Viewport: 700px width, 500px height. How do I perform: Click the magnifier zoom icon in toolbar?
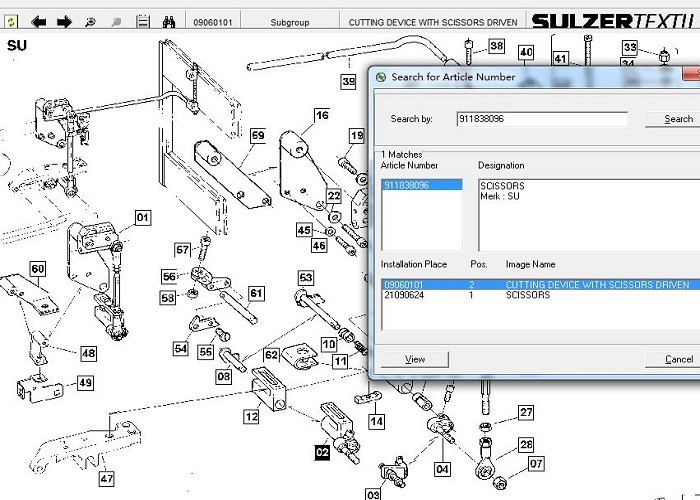click(x=90, y=21)
